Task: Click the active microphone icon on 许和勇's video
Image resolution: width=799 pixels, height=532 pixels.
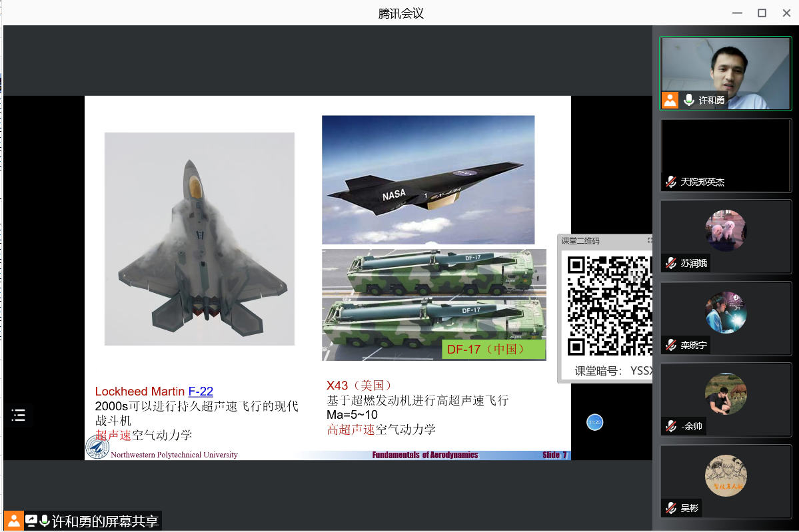Action: 688,100
